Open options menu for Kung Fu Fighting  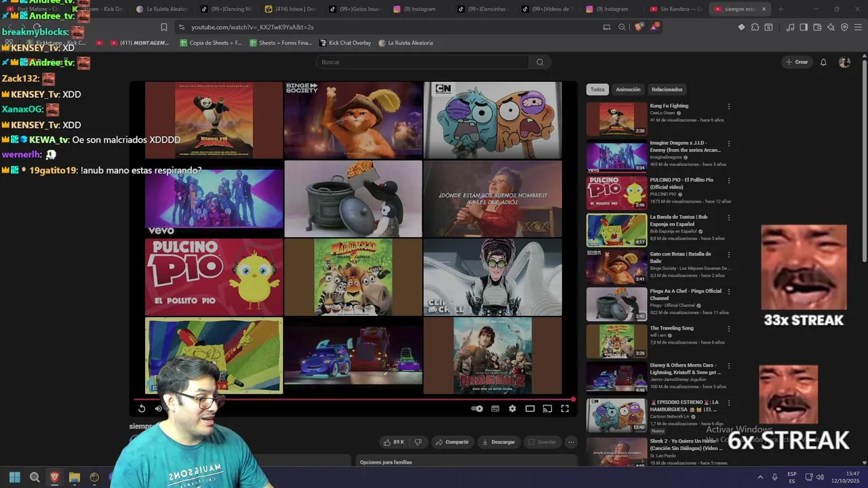coord(729,106)
